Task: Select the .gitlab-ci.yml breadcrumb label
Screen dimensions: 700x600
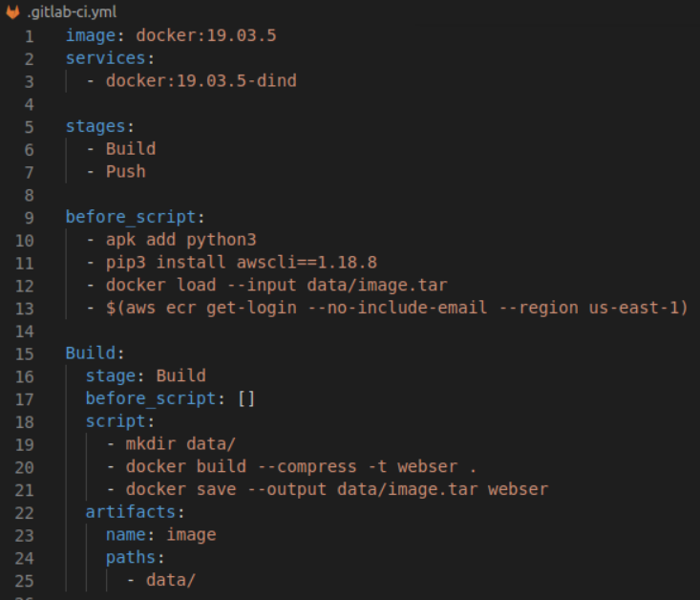Action: pyautogui.click(x=72, y=12)
